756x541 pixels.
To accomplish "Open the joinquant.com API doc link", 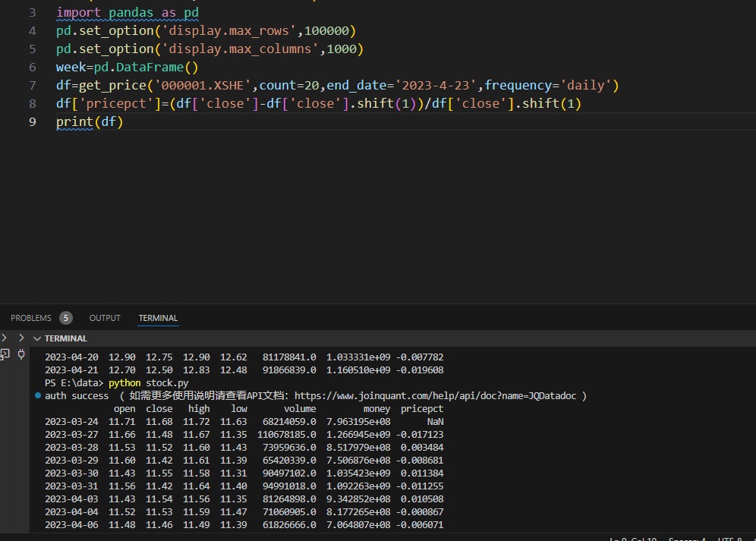I will 435,395.
